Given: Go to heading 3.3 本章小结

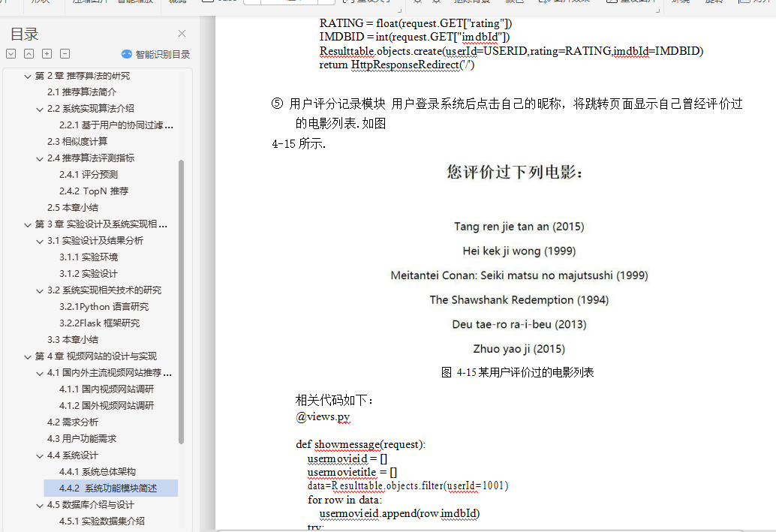Looking at the screenshot, I should coord(73,339).
